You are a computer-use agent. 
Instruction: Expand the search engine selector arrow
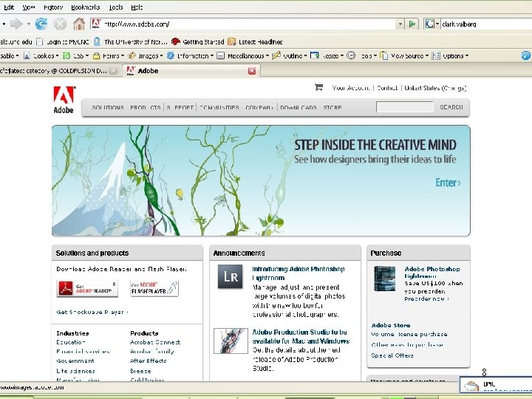437,24
